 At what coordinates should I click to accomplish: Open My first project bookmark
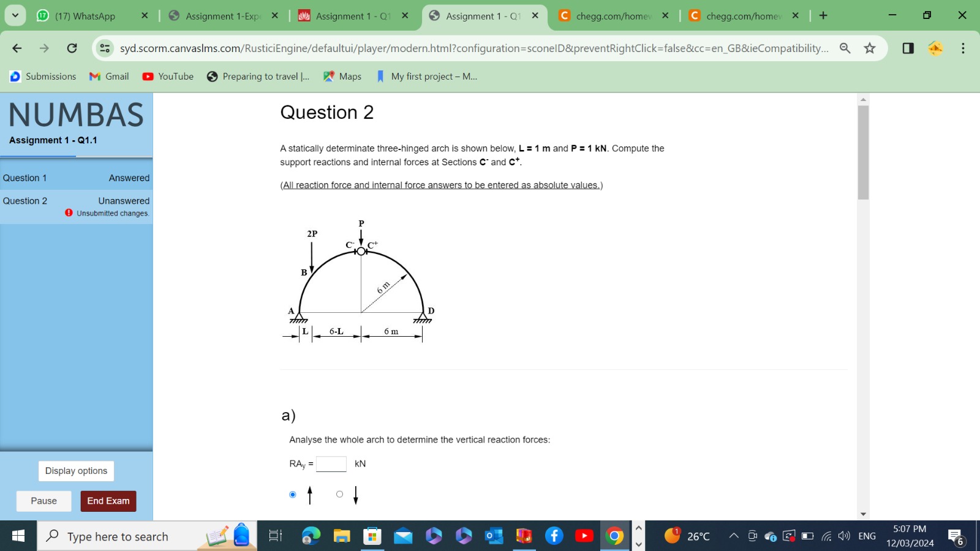[x=426, y=76]
